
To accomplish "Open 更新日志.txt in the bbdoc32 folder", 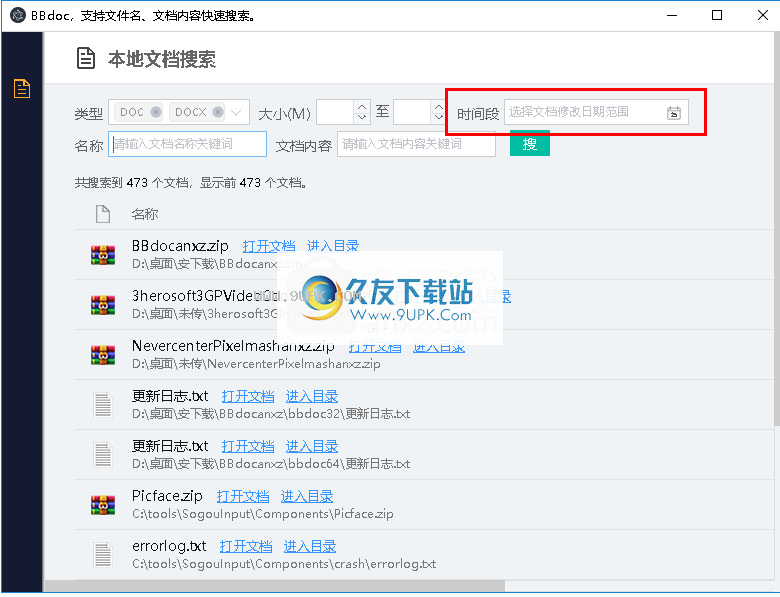I will 248,397.
